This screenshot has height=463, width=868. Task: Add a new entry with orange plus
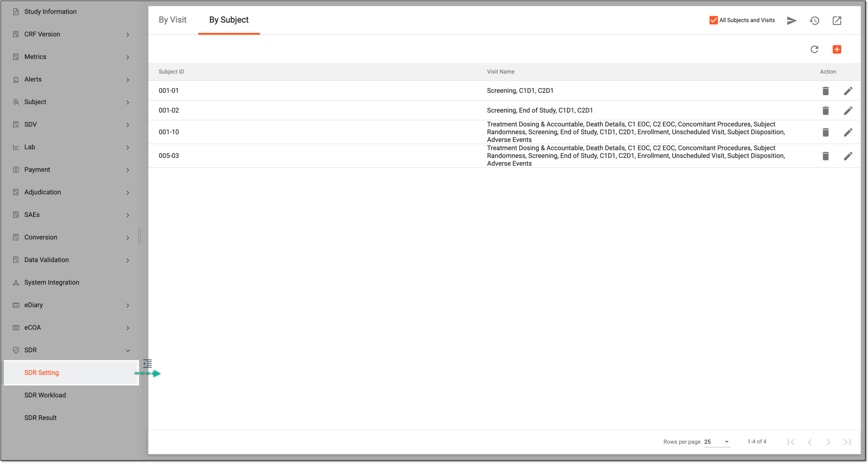[837, 49]
